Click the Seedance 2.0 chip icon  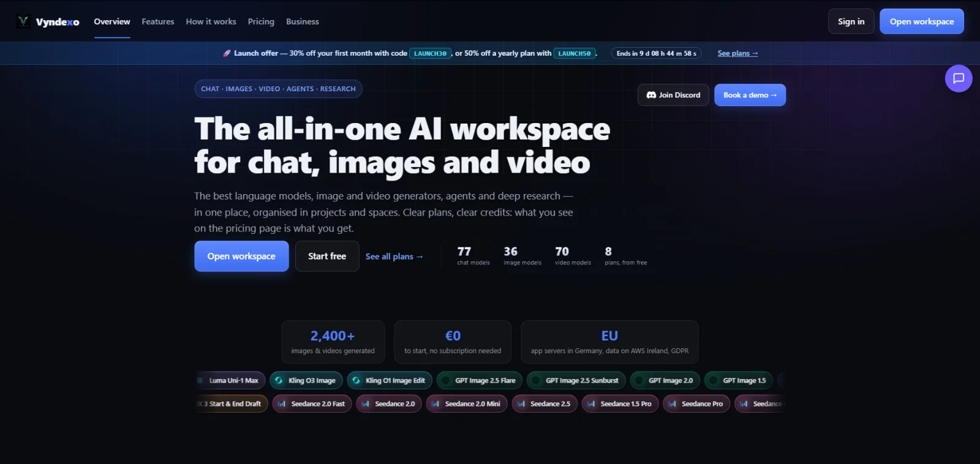click(x=365, y=403)
